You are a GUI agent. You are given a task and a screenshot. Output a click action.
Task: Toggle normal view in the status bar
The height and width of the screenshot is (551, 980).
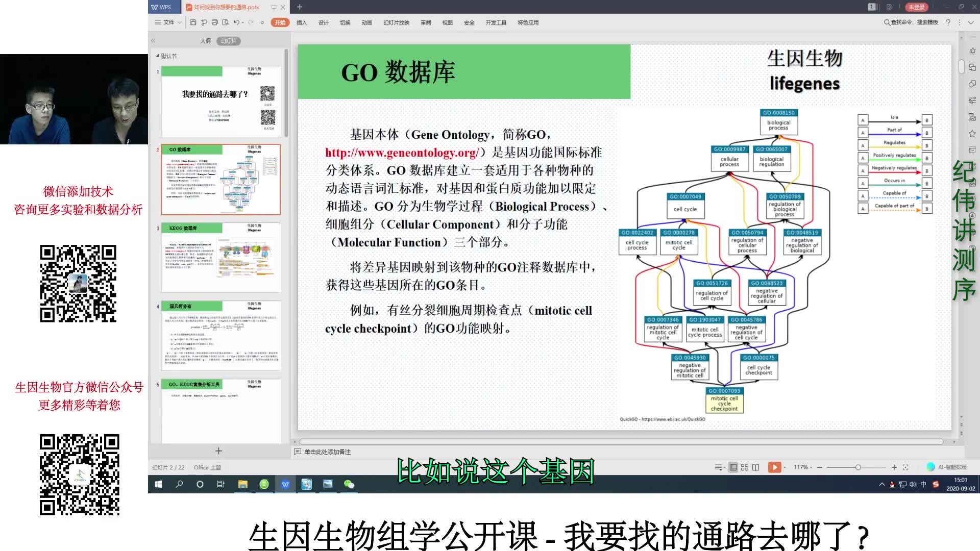pyautogui.click(x=733, y=467)
